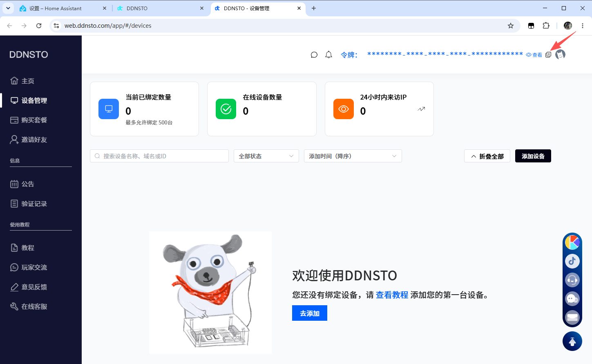Open 验证记录 verification records
This screenshot has width=592, height=364.
[29, 204]
